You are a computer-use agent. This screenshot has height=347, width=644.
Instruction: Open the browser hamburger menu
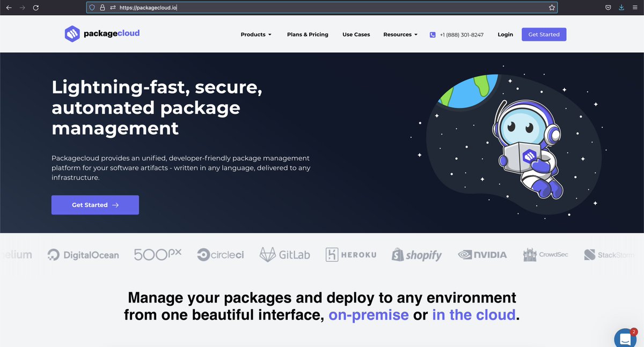(634, 8)
